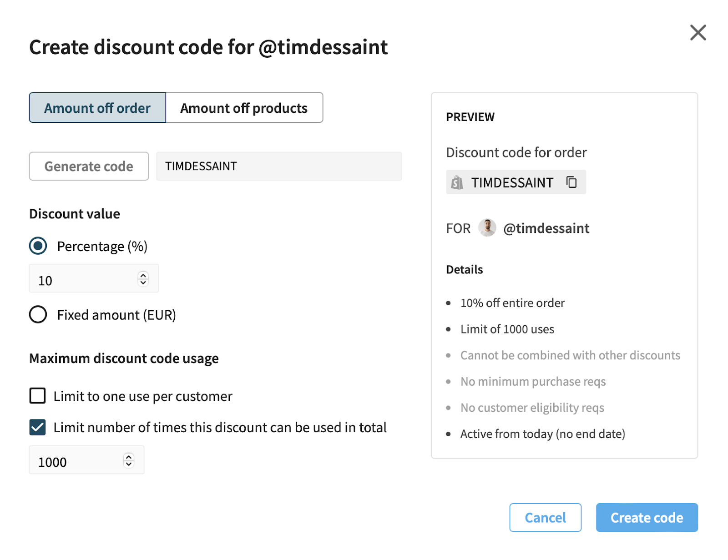728x560 pixels.
Task: Increase the percentage value with up arrow
Action: pos(143,275)
